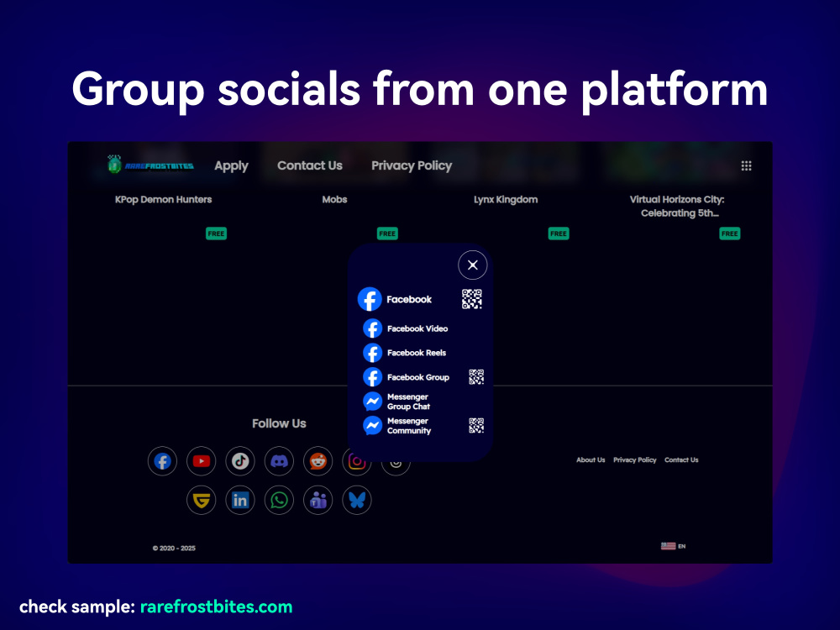This screenshot has height=630, width=840.
Task: Click FREE badge under Virtual Horizons City
Action: tap(730, 234)
